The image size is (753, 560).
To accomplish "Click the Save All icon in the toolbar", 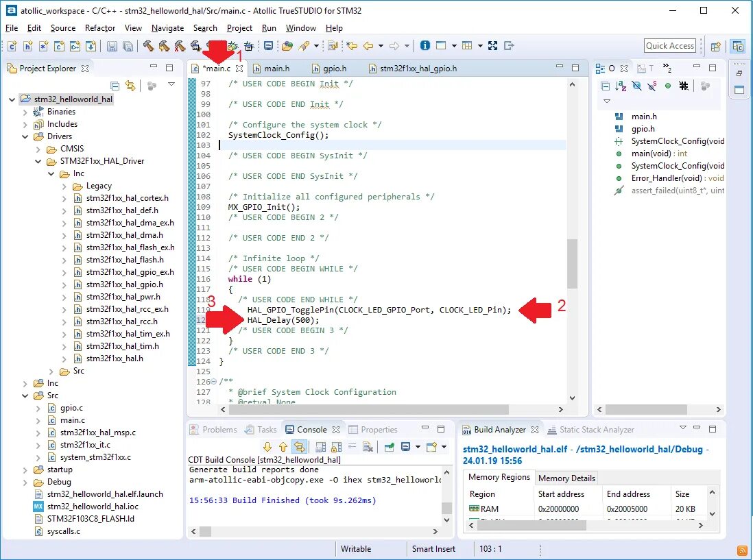I will [x=128, y=46].
